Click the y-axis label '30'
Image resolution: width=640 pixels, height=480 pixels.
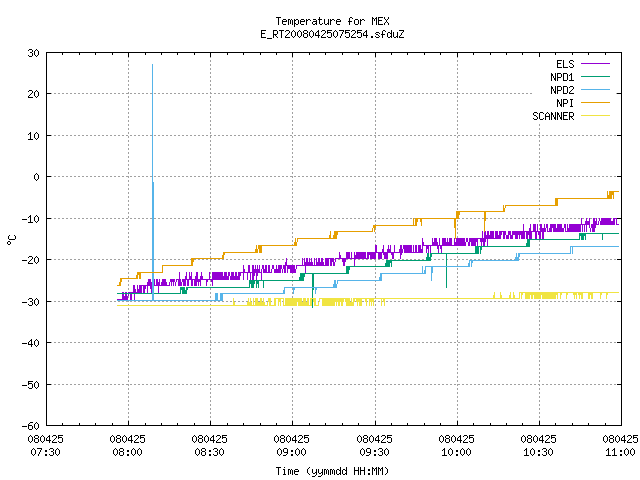[x=33, y=53]
